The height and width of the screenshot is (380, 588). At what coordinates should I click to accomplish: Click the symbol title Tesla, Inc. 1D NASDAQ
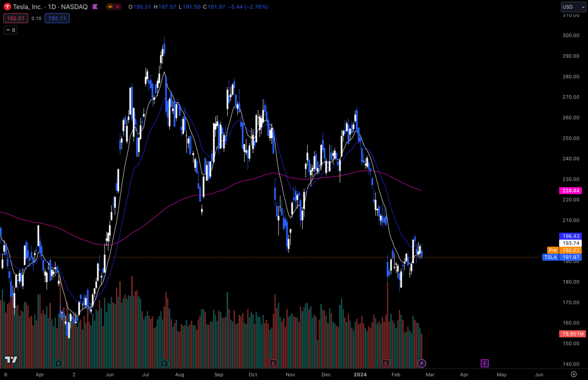click(x=50, y=7)
